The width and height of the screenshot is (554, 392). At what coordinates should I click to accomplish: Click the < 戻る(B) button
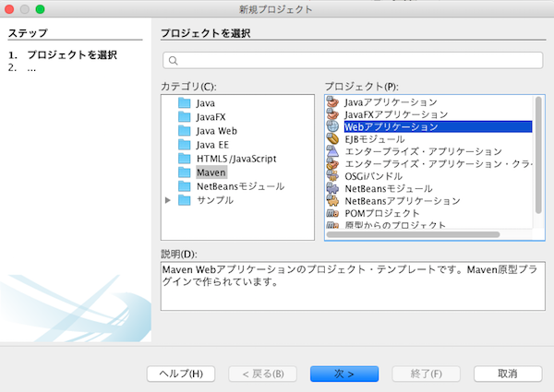(x=262, y=374)
